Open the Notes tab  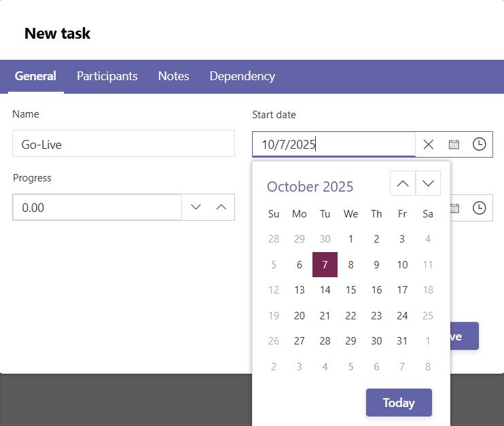pos(173,76)
